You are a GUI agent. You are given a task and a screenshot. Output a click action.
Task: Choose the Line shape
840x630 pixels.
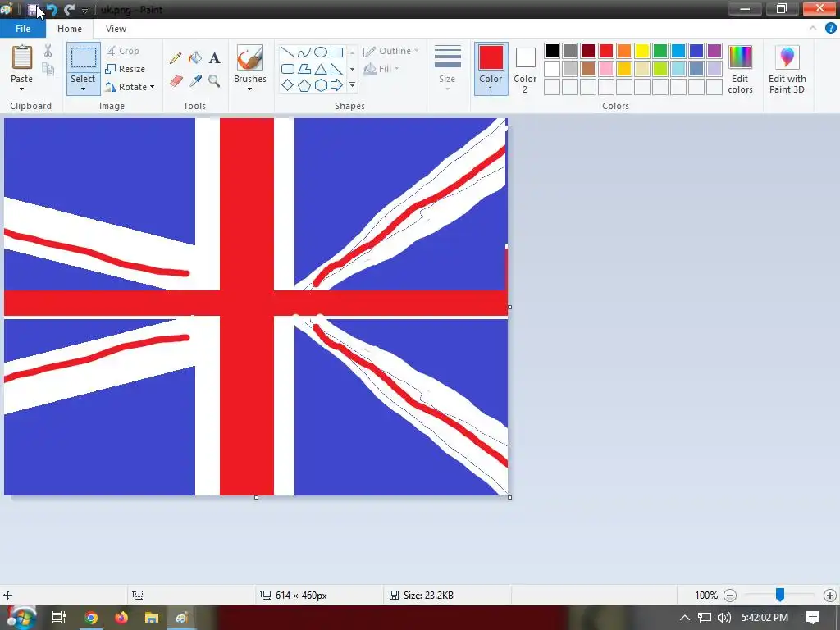click(x=288, y=52)
